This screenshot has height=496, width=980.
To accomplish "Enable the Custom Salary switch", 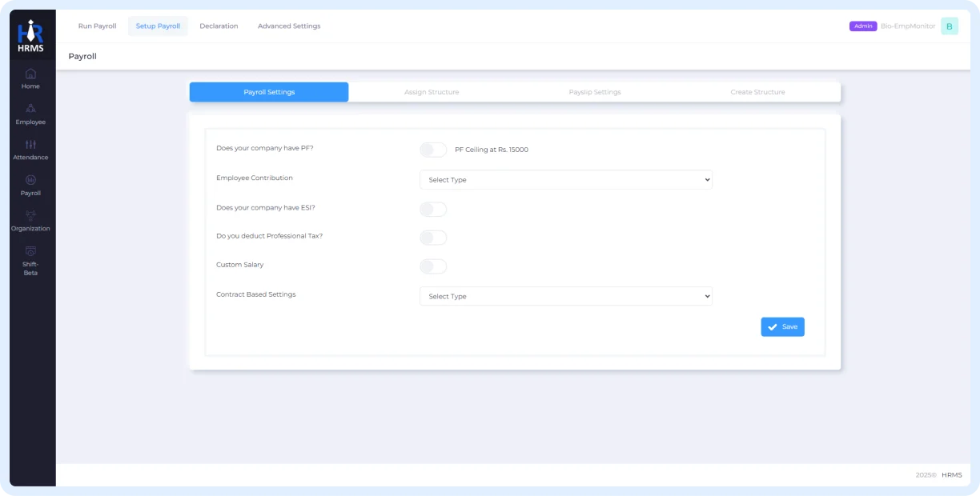I will click(433, 266).
